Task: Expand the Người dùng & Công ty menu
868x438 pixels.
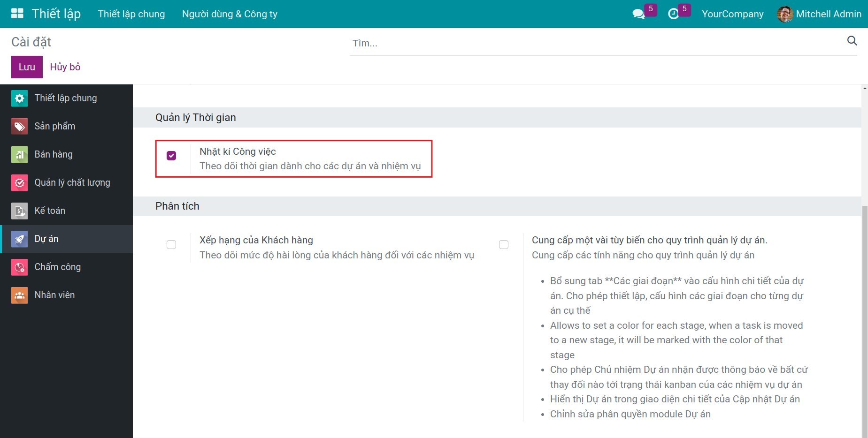Action: click(x=230, y=14)
